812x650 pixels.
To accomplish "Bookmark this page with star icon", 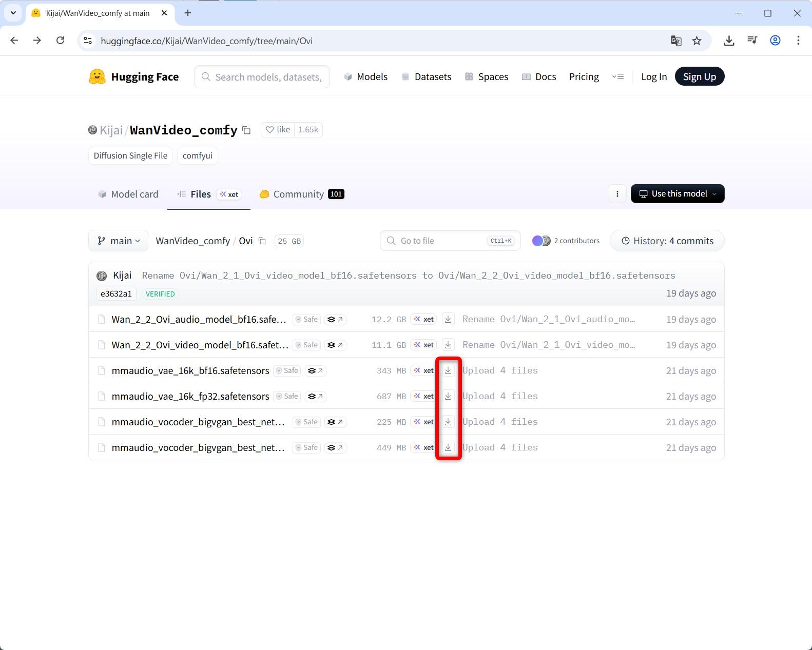I will 697,41.
